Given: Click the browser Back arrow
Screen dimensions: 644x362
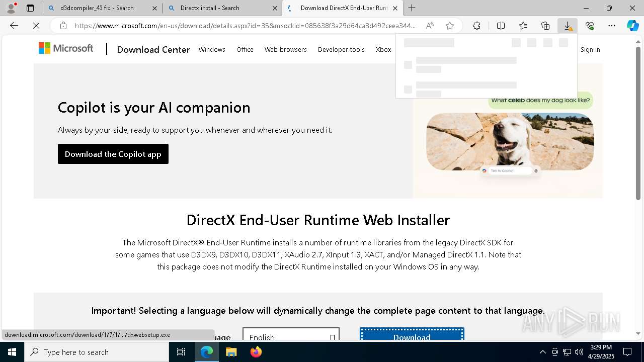Looking at the screenshot, I should click(x=14, y=26).
